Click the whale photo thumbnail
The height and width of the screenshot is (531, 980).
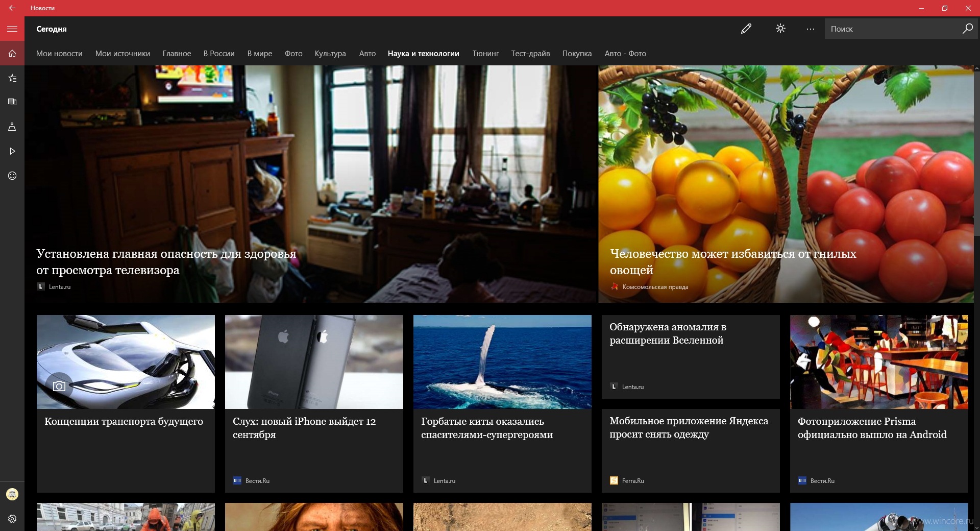point(502,361)
